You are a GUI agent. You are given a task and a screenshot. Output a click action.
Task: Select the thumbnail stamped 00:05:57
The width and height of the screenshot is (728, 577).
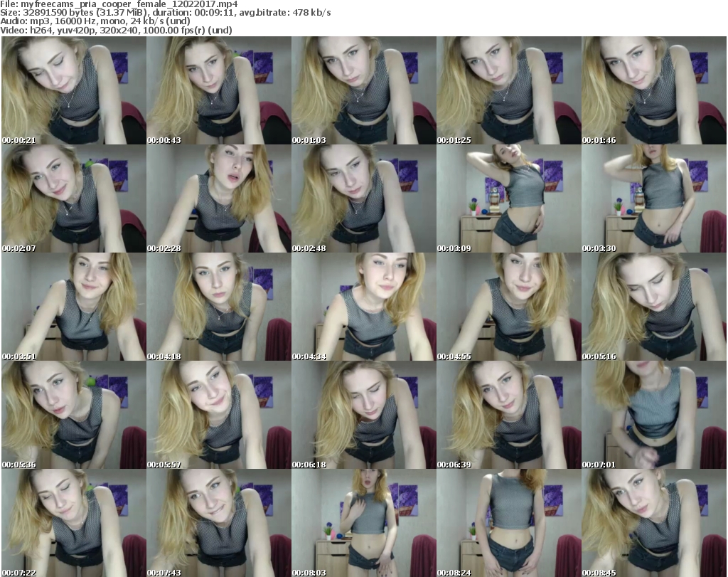point(219,415)
